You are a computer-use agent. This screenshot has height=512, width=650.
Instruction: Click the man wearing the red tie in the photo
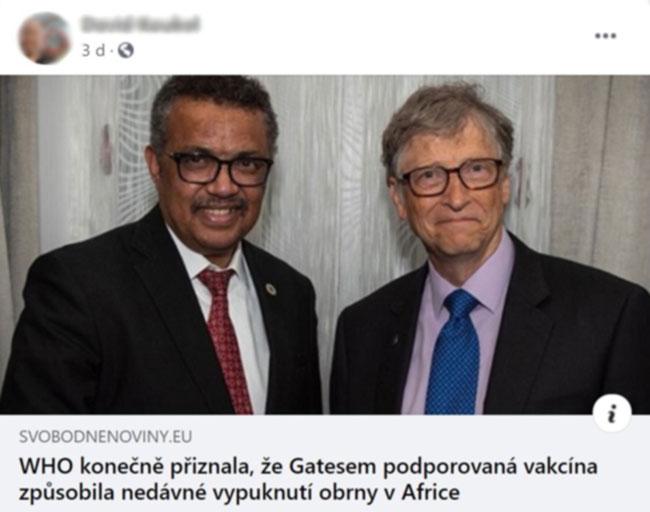click(x=174, y=249)
